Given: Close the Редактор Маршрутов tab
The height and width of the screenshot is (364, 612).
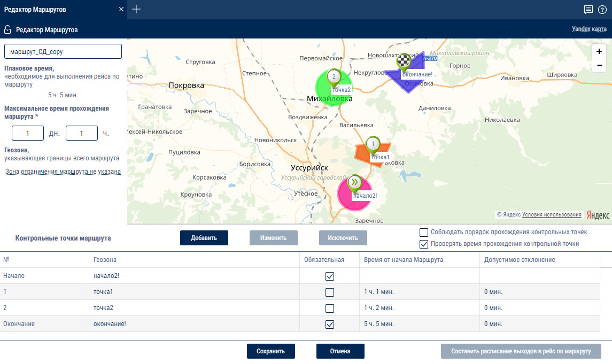Looking at the screenshot, I should pyautogui.click(x=121, y=9).
